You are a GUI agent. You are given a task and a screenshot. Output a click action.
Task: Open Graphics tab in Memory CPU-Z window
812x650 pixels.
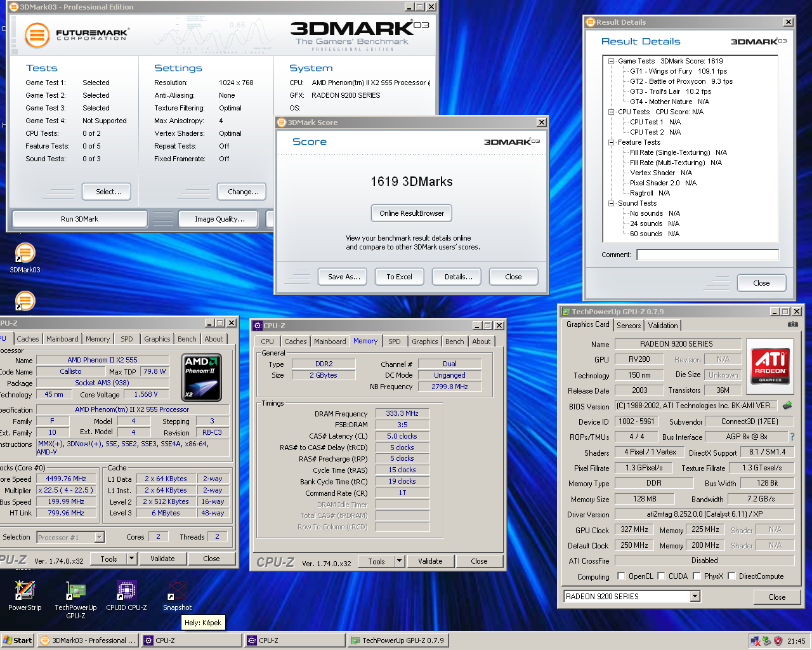tap(424, 341)
